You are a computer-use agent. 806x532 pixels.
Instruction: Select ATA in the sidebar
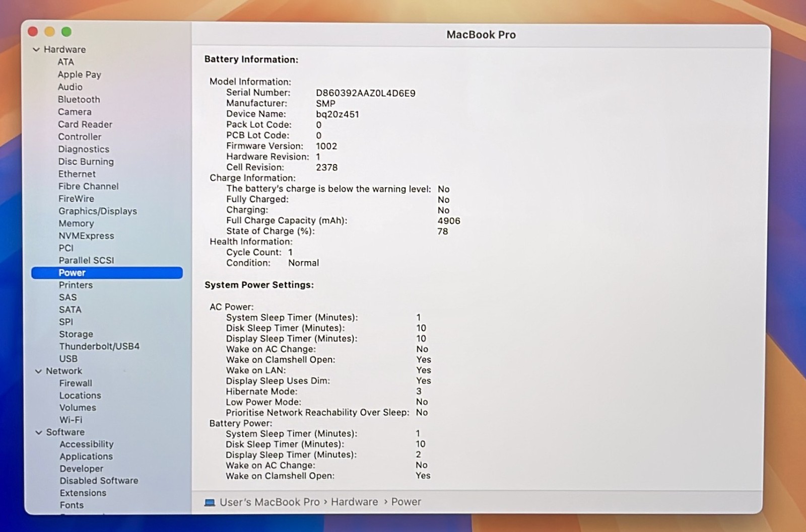(65, 62)
